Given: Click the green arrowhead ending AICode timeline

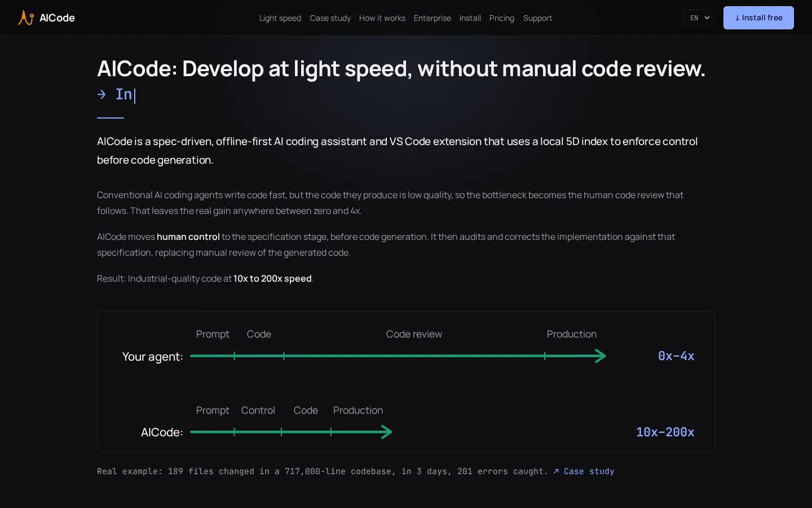Looking at the screenshot, I should [387, 432].
